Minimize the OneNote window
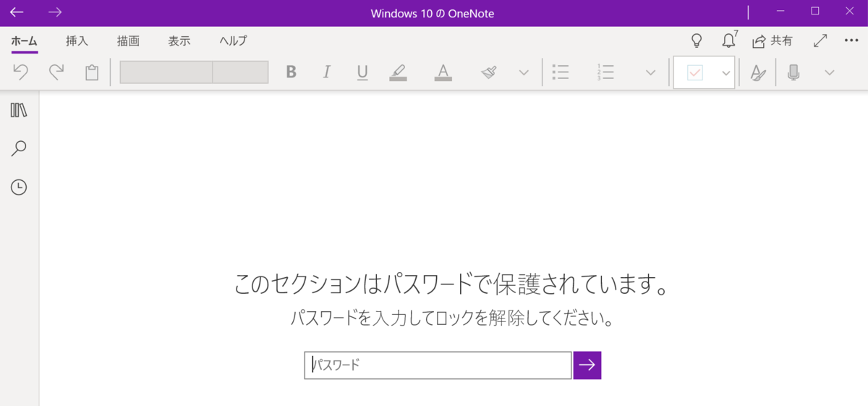 (780, 11)
